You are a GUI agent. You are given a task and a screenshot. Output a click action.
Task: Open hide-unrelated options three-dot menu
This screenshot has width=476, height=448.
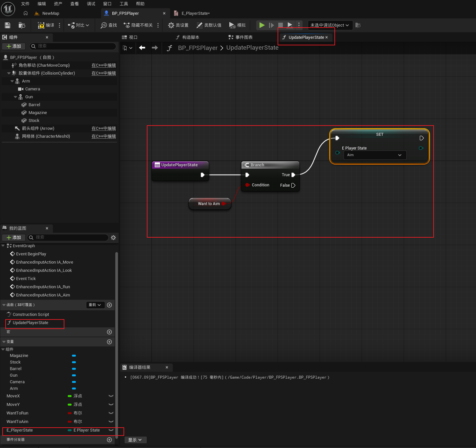tap(158, 25)
